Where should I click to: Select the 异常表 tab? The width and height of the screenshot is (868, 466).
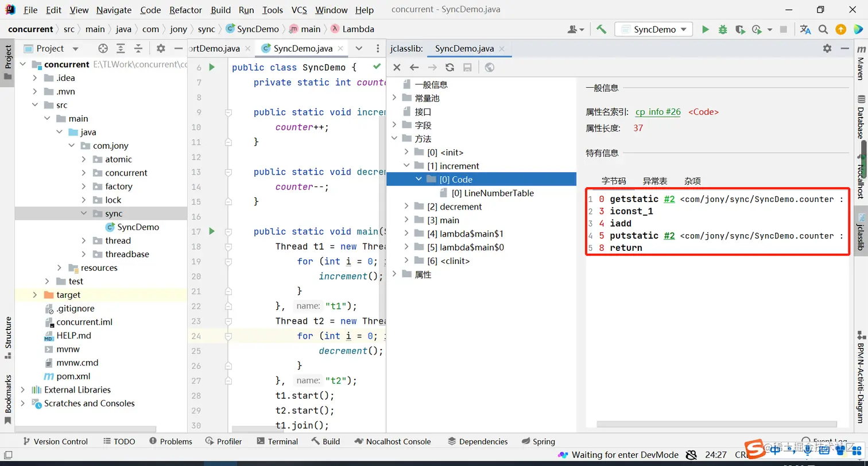coord(655,181)
